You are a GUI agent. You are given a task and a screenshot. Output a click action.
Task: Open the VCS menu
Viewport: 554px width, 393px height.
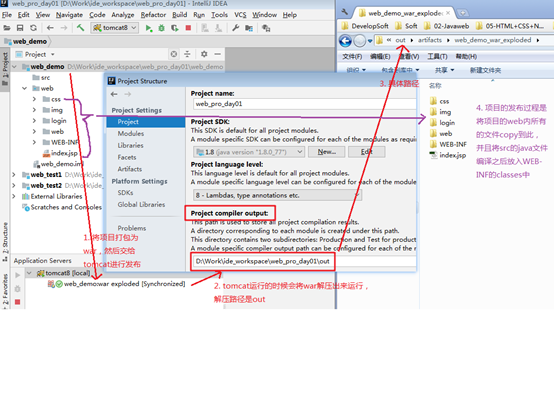tap(240, 15)
